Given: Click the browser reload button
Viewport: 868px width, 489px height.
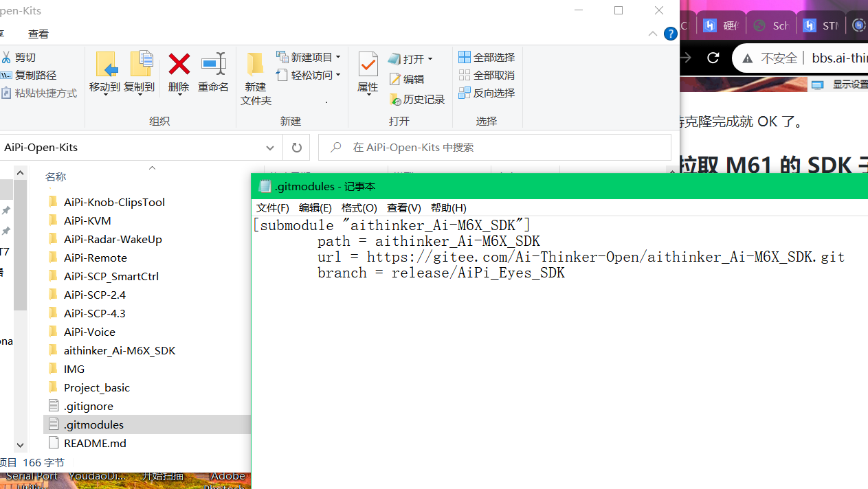Looking at the screenshot, I should coord(713,58).
